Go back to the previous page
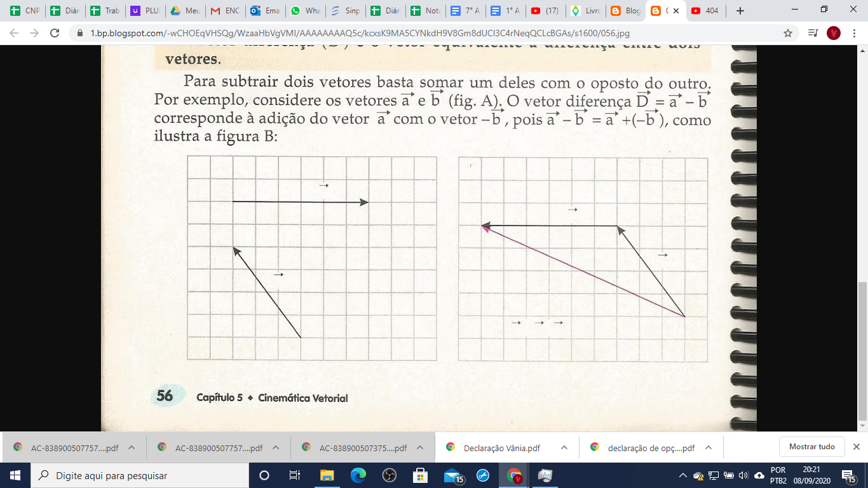The height and width of the screenshot is (488, 868). [15, 33]
